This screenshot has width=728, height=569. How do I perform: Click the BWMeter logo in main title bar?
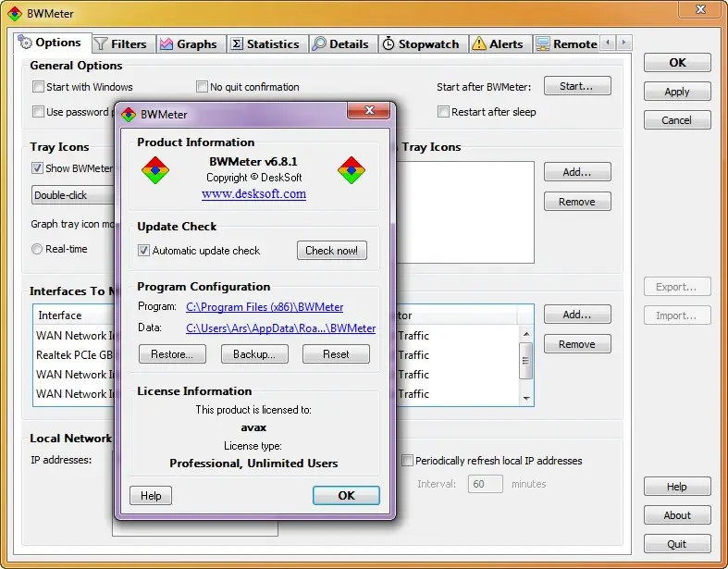[15, 14]
